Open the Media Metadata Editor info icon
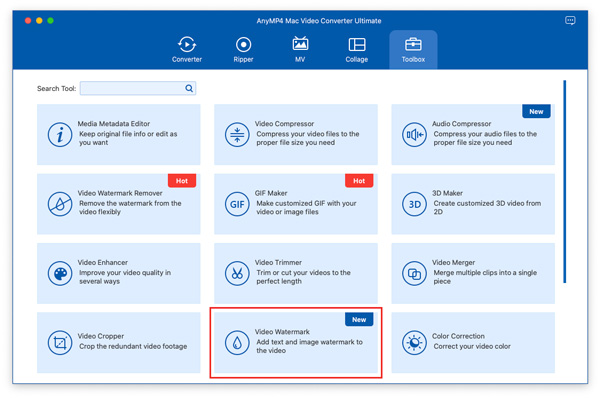The image size is (600, 398). coord(60,135)
